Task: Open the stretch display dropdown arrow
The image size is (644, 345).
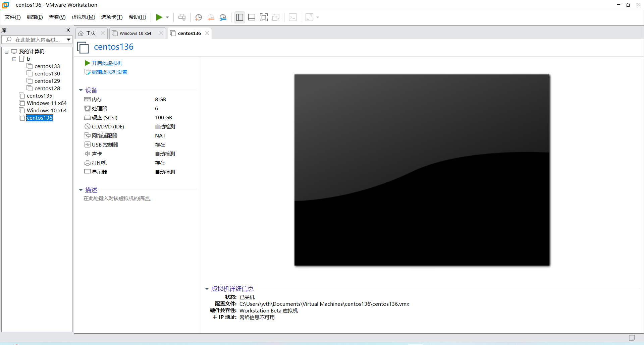Action: click(318, 17)
